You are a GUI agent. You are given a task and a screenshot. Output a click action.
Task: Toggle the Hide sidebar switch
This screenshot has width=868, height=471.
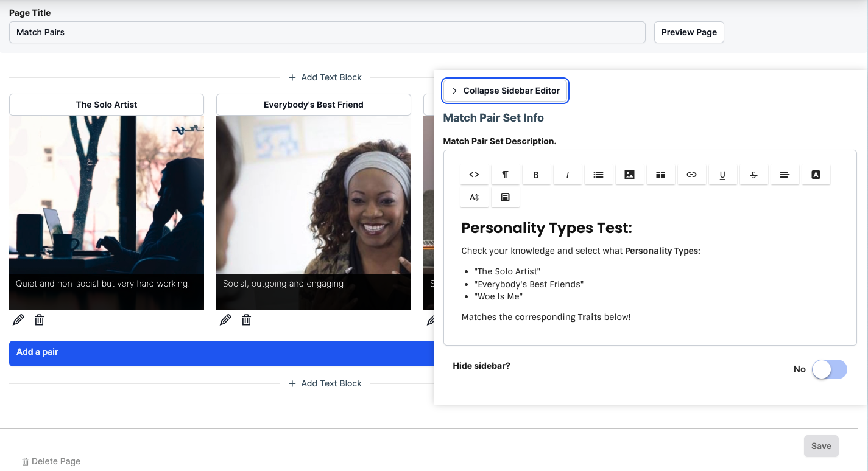[x=829, y=369]
